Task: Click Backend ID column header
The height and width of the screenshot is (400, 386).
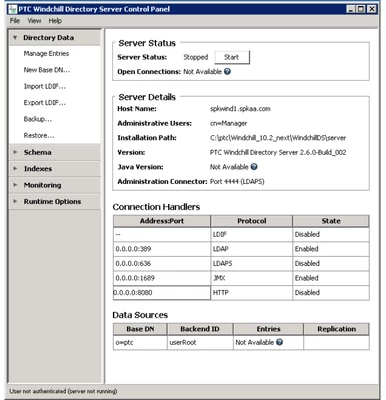Action: 200,329
